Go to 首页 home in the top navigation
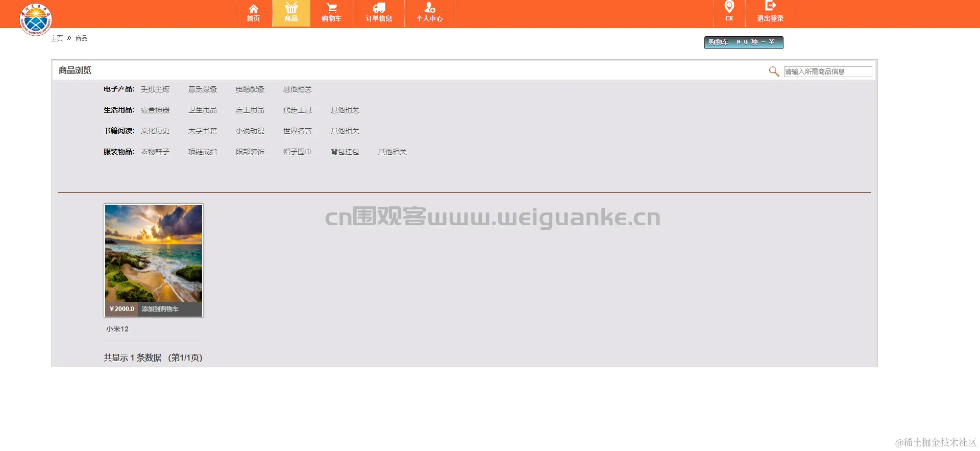980x451 pixels. [253, 13]
